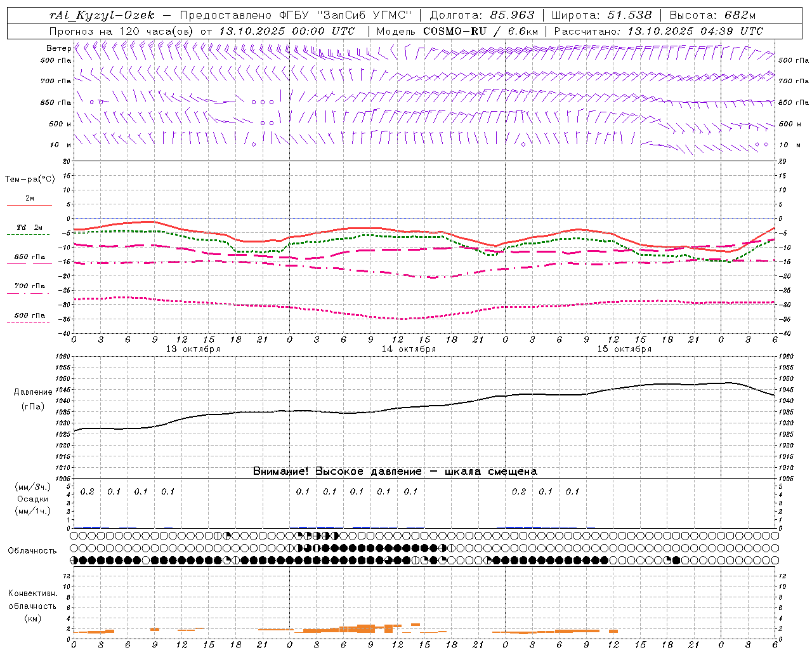
Task: Click the Широта: 51.538 latitude value
Action: tap(602, 15)
